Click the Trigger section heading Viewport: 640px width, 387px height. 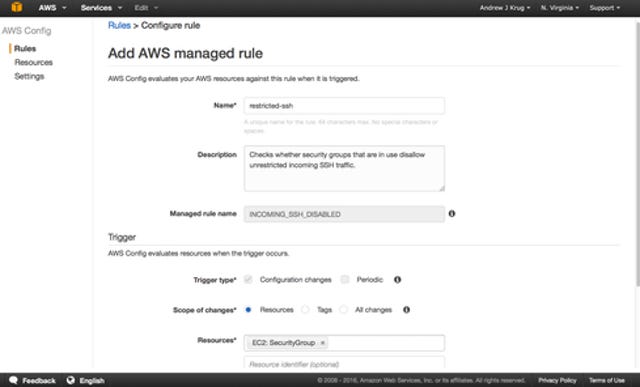click(x=122, y=237)
